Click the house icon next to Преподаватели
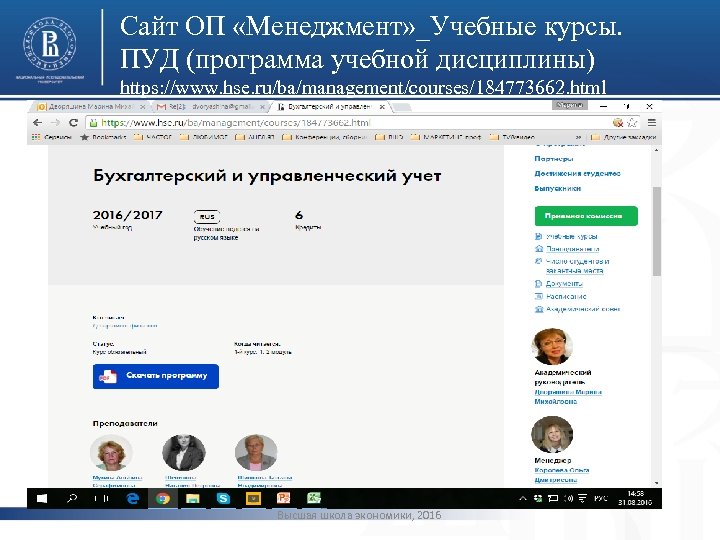This screenshot has width=720, height=540. pyautogui.click(x=539, y=249)
